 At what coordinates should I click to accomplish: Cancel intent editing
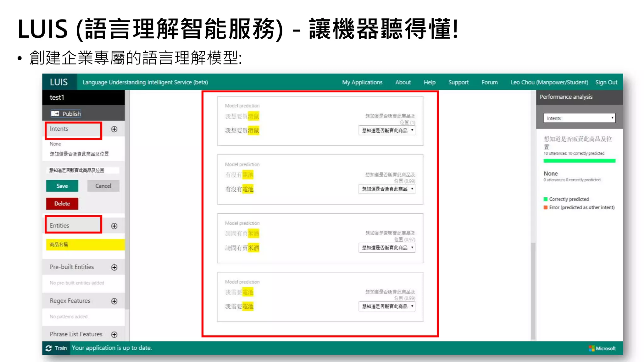tap(103, 186)
